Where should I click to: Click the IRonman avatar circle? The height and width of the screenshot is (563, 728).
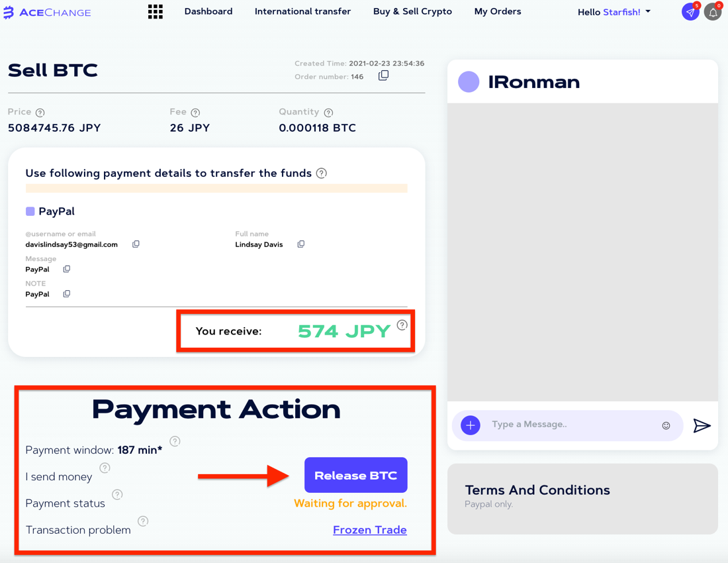pos(469,81)
